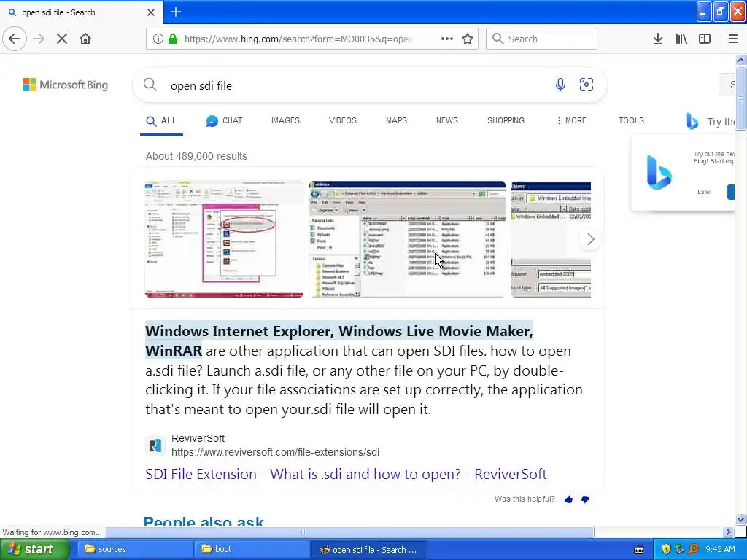Switch to the 'sources' folder taskbar window
The height and width of the screenshot is (560, 747).
[x=135, y=549]
